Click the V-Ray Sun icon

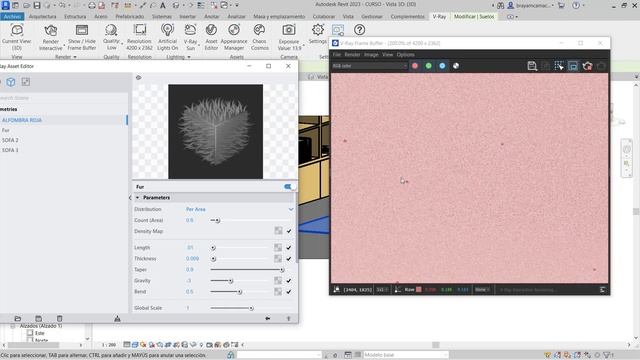point(190,31)
